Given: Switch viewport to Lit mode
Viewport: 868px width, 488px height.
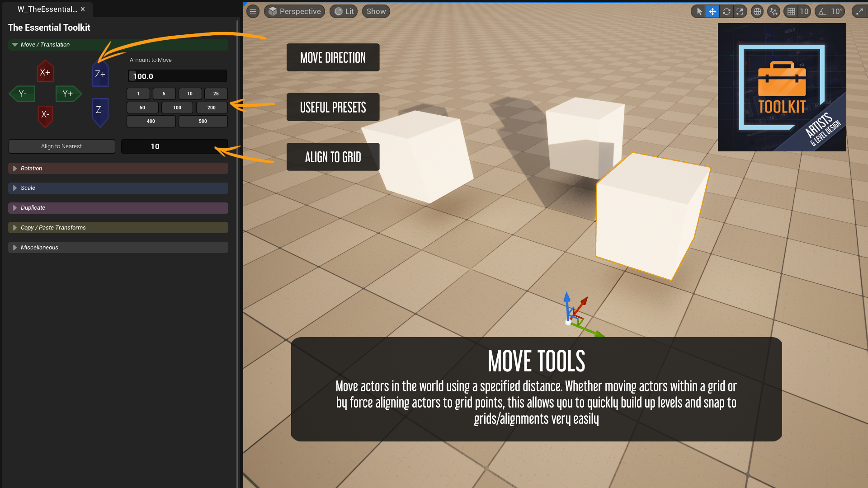Looking at the screenshot, I should click(344, 11).
